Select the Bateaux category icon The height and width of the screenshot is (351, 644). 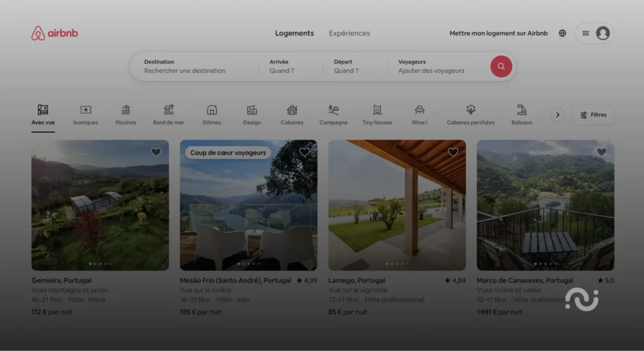click(x=521, y=109)
